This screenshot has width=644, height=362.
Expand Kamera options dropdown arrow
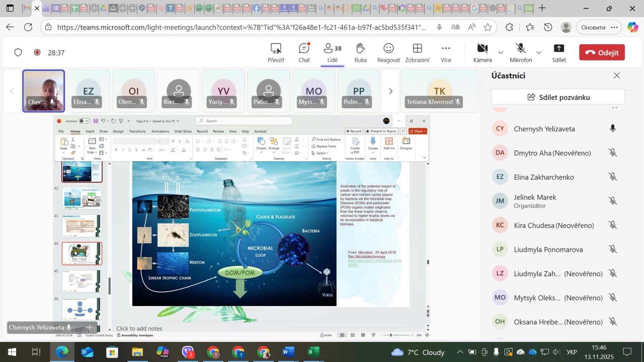[x=501, y=53]
